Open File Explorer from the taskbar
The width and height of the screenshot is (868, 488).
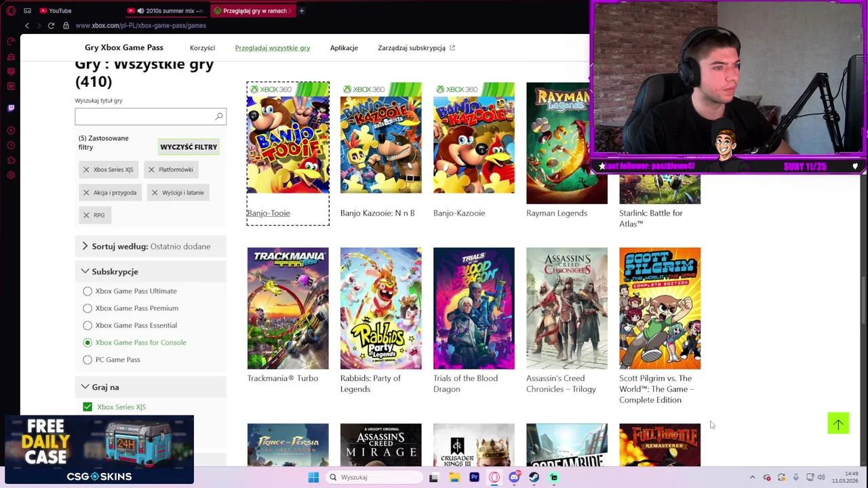coord(454,477)
